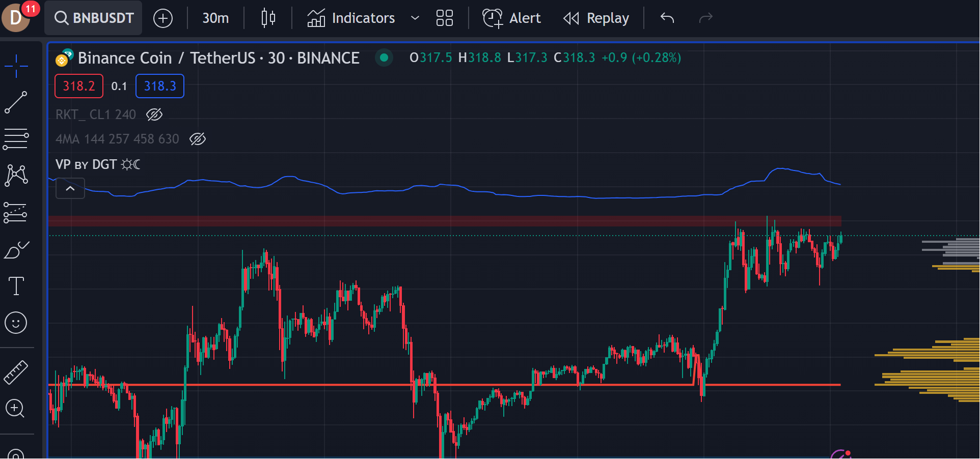Select the dark red resistance zone rectangle

[444, 221]
